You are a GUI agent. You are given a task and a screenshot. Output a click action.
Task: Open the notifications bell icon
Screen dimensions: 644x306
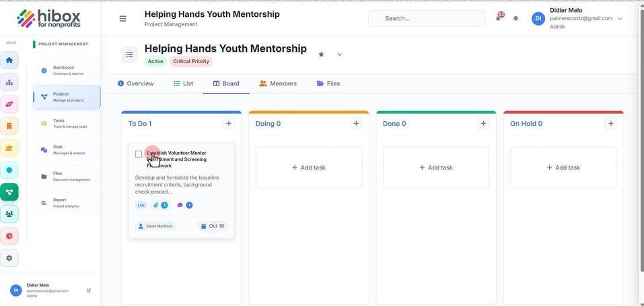(x=499, y=18)
